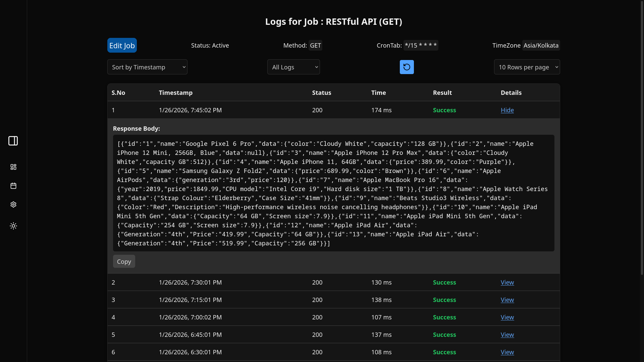This screenshot has width=644, height=362.
Task: View details for log entry 2
Action: click(x=507, y=282)
